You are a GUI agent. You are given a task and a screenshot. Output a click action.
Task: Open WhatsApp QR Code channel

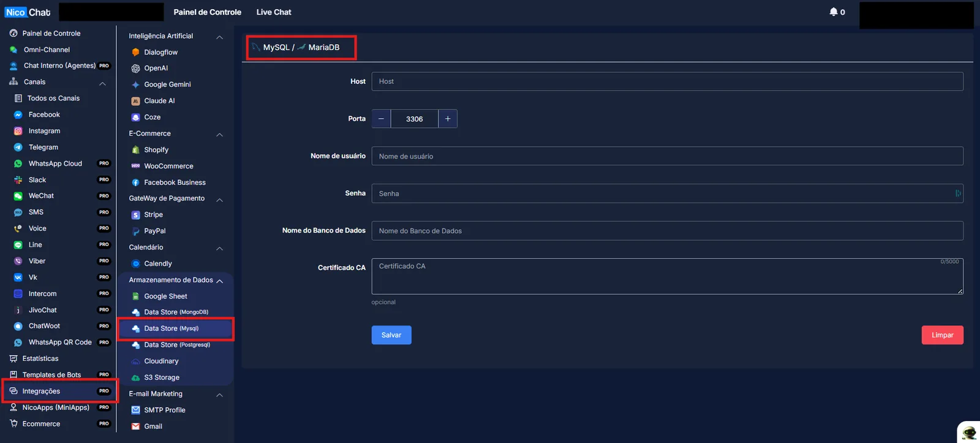(60, 343)
